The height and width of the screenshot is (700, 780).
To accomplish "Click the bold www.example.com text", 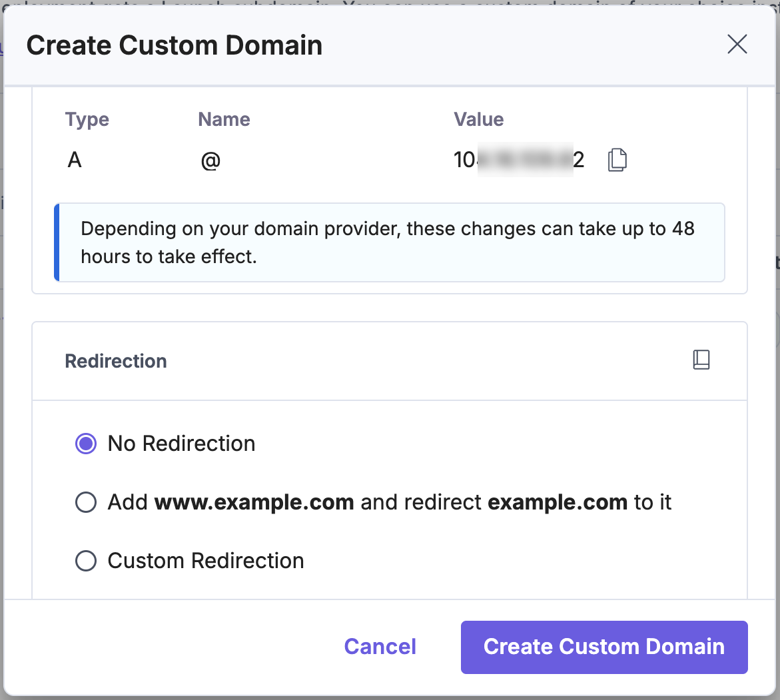I will click(x=253, y=502).
